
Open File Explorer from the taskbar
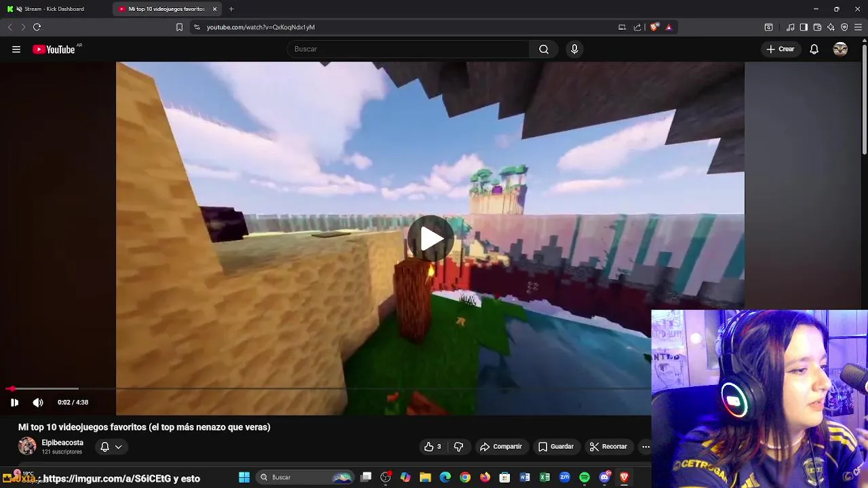425,477
